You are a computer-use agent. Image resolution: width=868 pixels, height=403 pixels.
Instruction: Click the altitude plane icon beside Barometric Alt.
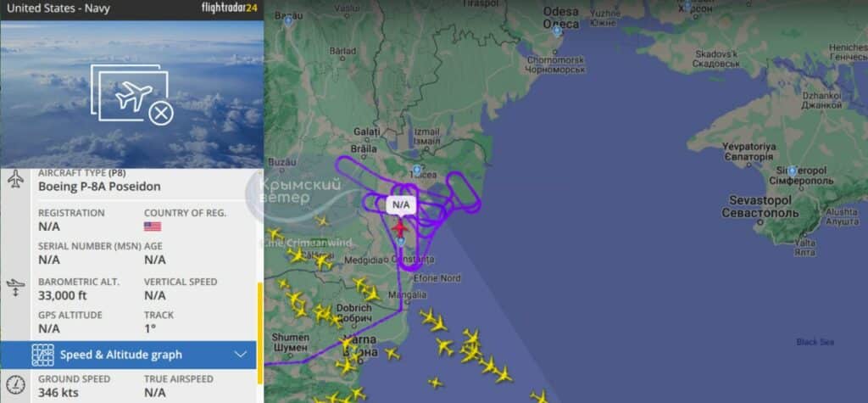pos(16,287)
